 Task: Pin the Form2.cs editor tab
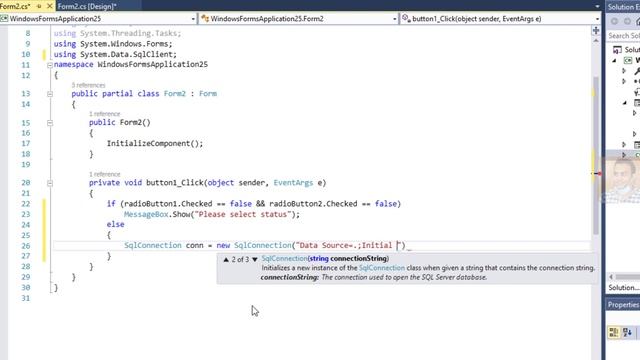point(39,6)
